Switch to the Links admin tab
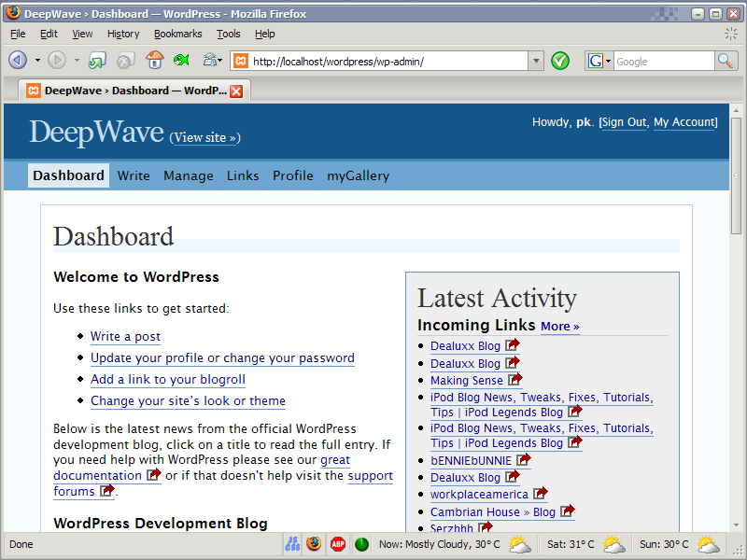This screenshot has width=747, height=560. coord(243,175)
